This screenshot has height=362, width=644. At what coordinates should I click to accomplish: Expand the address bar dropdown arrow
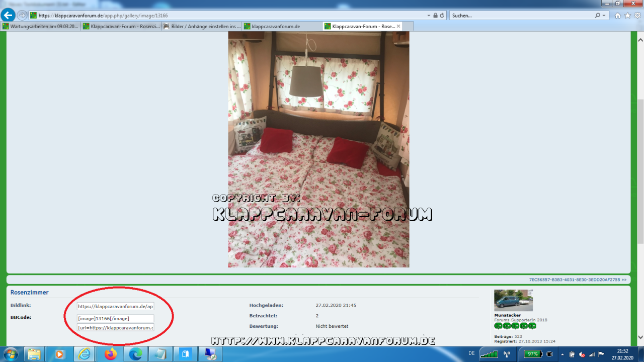429,16
